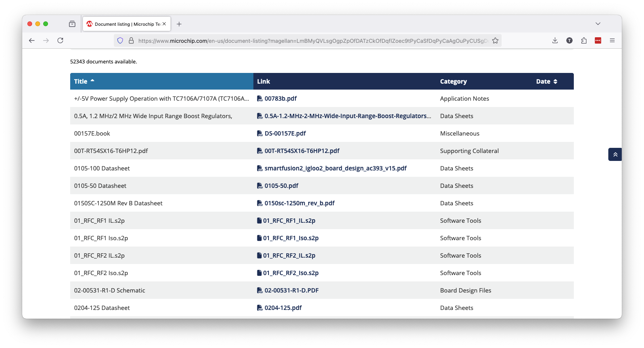This screenshot has height=348, width=644.
Task: Click PDF icon beside 0204-125.pdf
Action: click(260, 308)
